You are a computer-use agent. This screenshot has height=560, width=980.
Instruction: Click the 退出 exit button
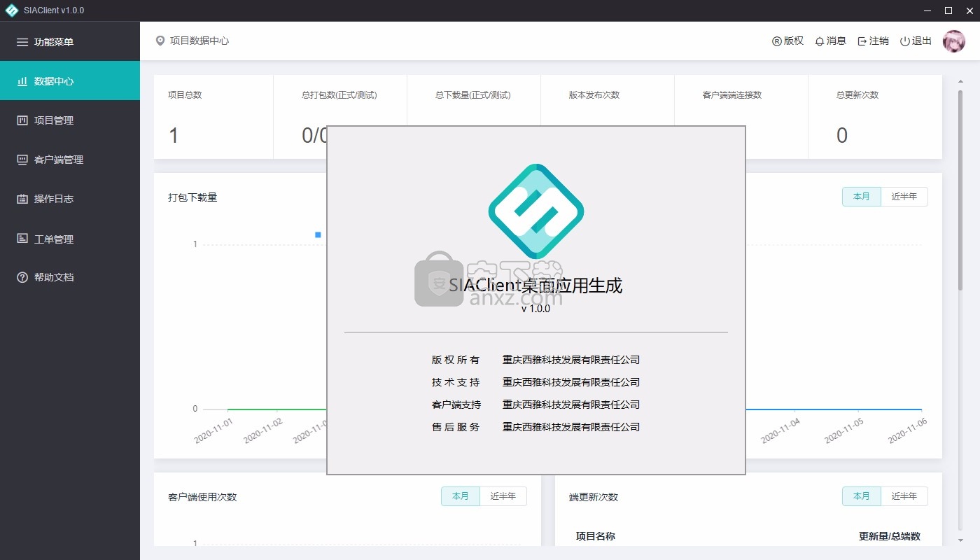(x=916, y=41)
